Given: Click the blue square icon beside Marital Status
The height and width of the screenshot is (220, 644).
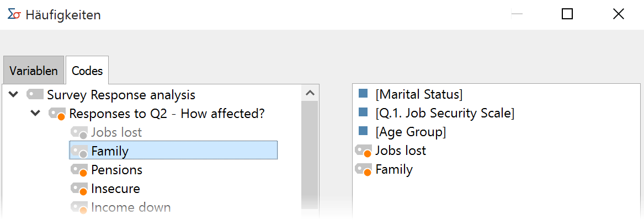Looking at the screenshot, I should click(x=363, y=94).
